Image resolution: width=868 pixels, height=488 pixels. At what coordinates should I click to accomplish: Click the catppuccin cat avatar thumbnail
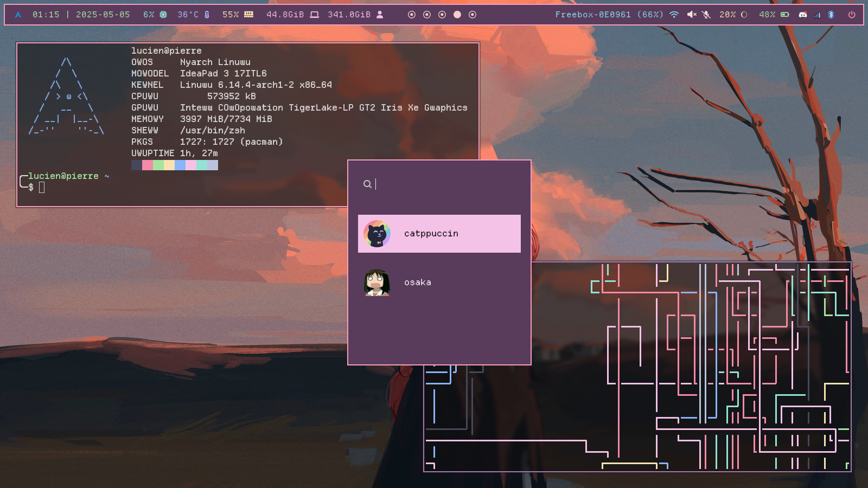(377, 234)
